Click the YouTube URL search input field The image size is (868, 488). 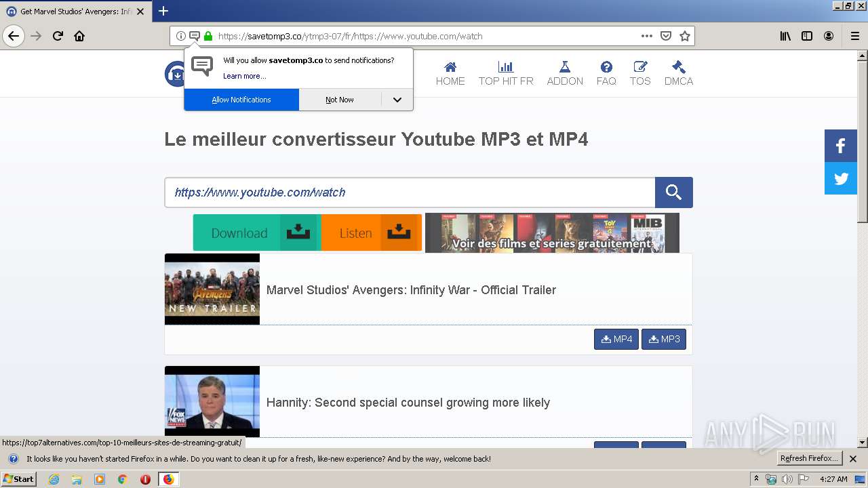(x=410, y=192)
